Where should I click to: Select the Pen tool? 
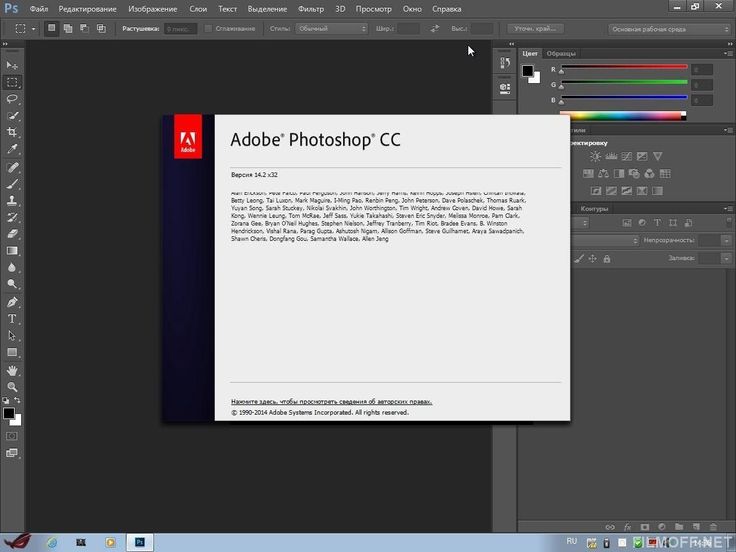click(x=12, y=302)
